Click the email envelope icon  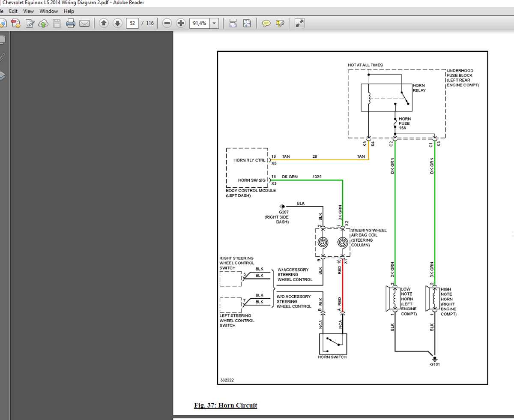[84, 23]
